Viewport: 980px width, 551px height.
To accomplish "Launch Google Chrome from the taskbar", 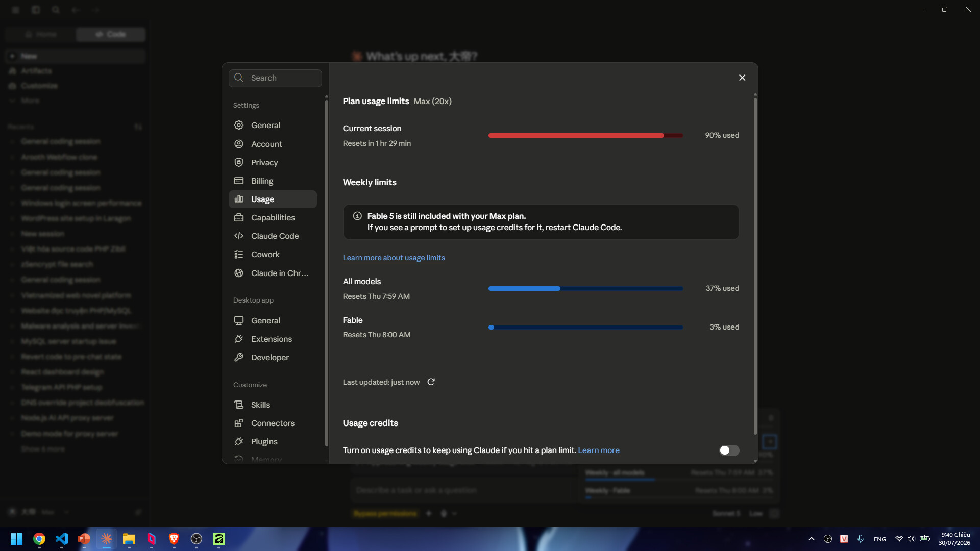I will [x=39, y=539].
